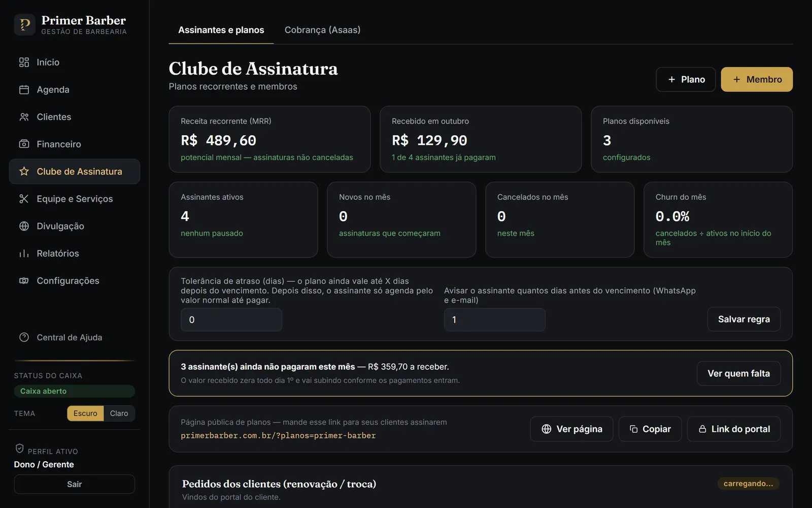Open Equipe e Serviços menu item

pos(75,199)
